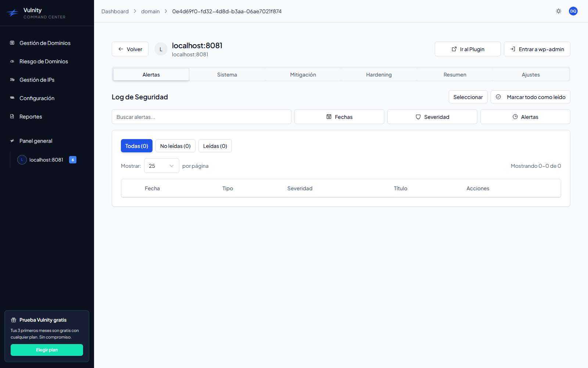The width and height of the screenshot is (588, 368).
Task: Click the localhost:8081 subtitle under title
Action: click(190, 54)
